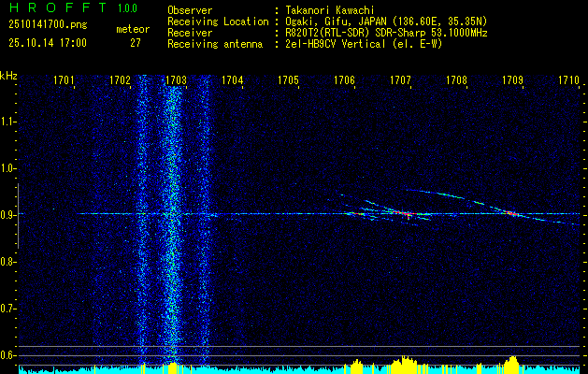Click the 1704 time marker
588x374 pixels.
tap(232, 80)
